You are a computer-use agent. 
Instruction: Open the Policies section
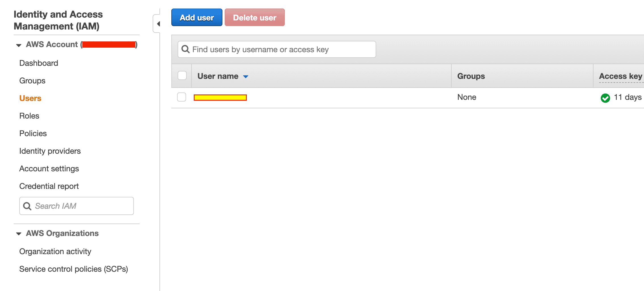point(33,133)
